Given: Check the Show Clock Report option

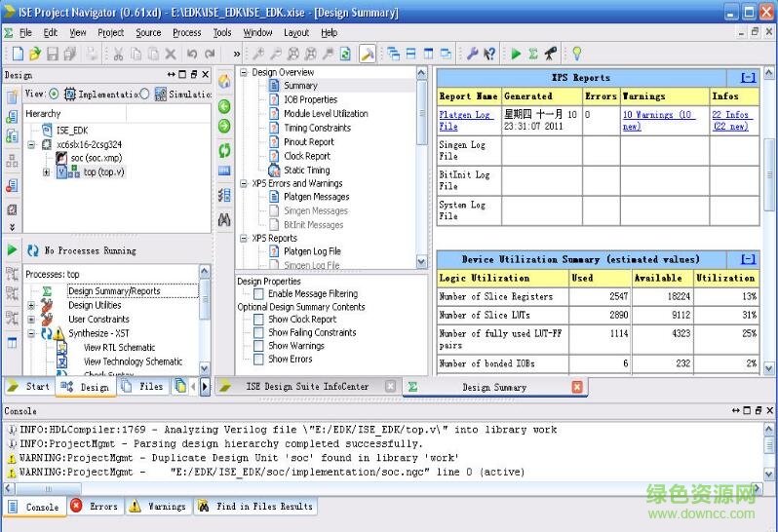Looking at the screenshot, I should click(x=258, y=320).
